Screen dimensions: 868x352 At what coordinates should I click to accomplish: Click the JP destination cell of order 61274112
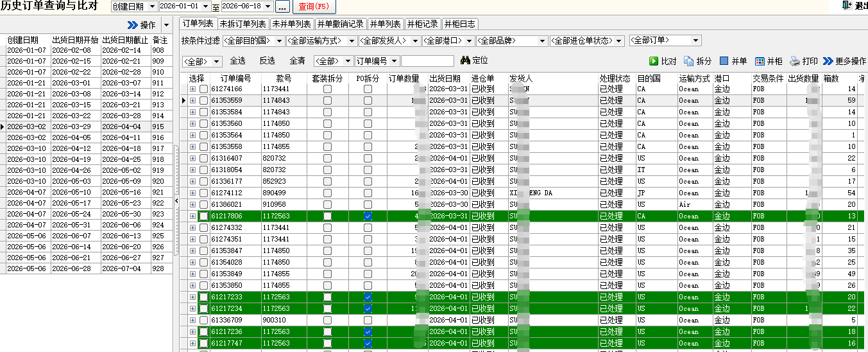tap(656, 193)
